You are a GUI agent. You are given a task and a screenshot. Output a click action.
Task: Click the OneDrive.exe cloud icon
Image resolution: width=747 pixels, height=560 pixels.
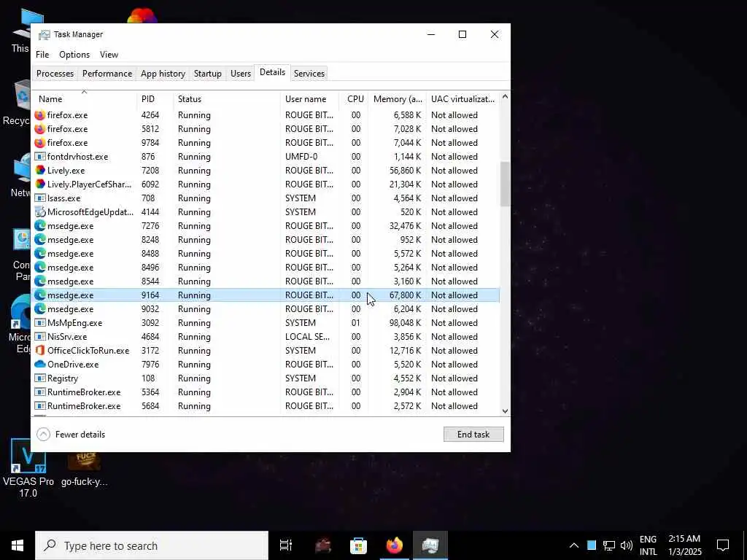(40, 365)
